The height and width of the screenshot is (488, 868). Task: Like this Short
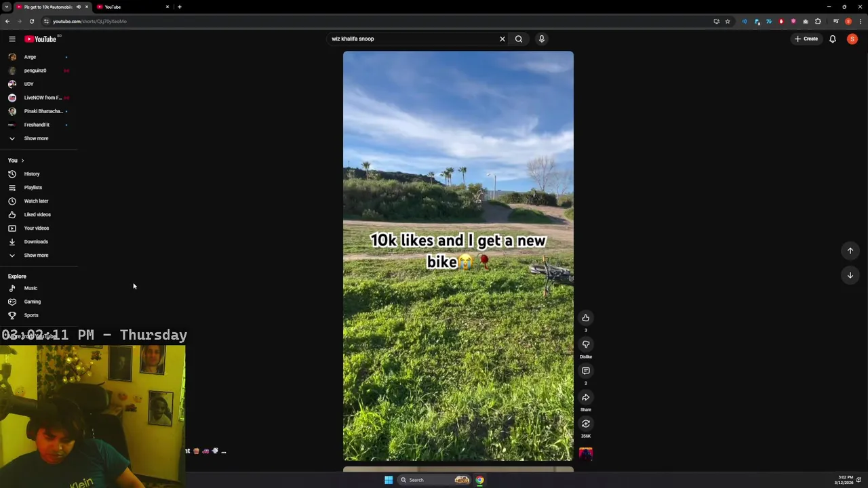tap(586, 318)
